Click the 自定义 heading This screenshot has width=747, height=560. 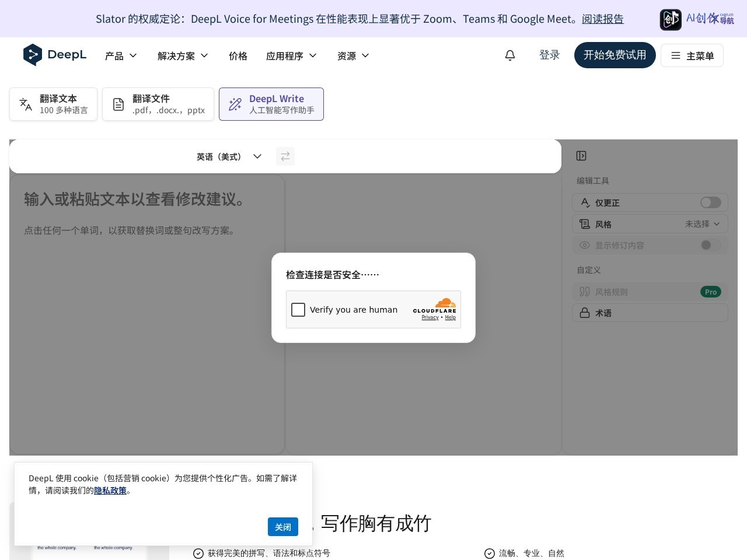(x=589, y=270)
